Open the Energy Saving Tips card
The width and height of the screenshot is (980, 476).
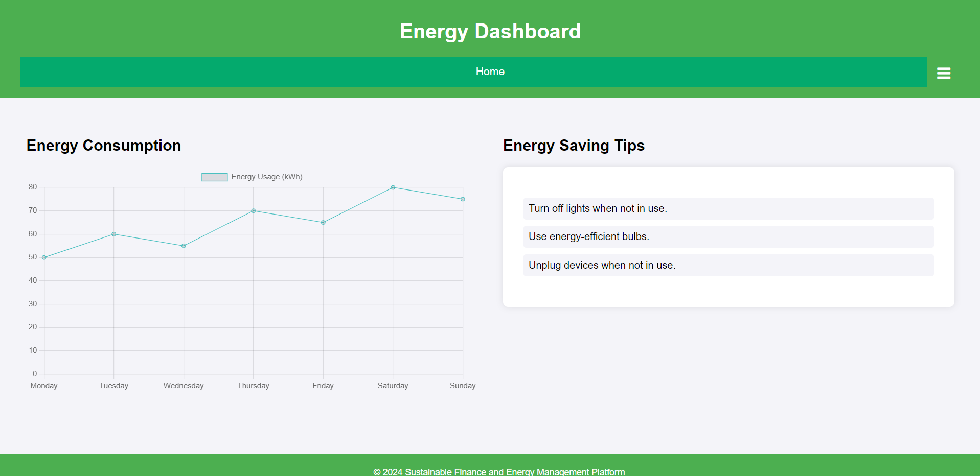tap(728, 236)
